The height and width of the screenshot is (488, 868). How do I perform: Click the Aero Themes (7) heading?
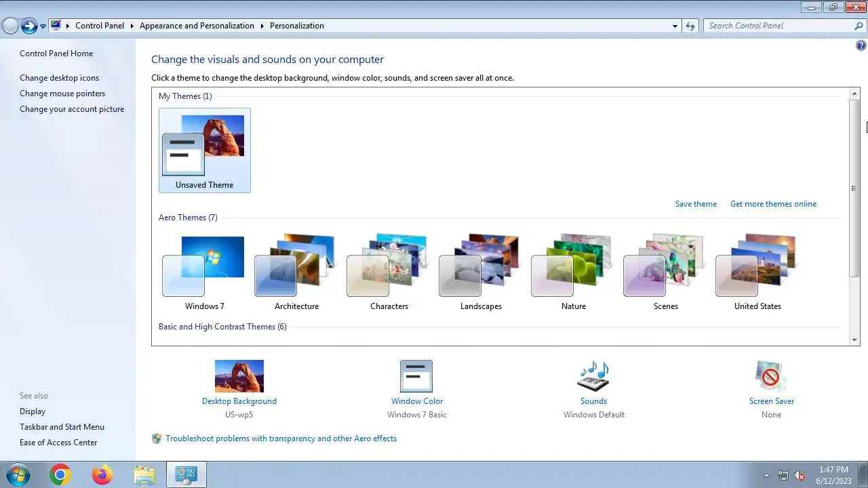point(188,218)
